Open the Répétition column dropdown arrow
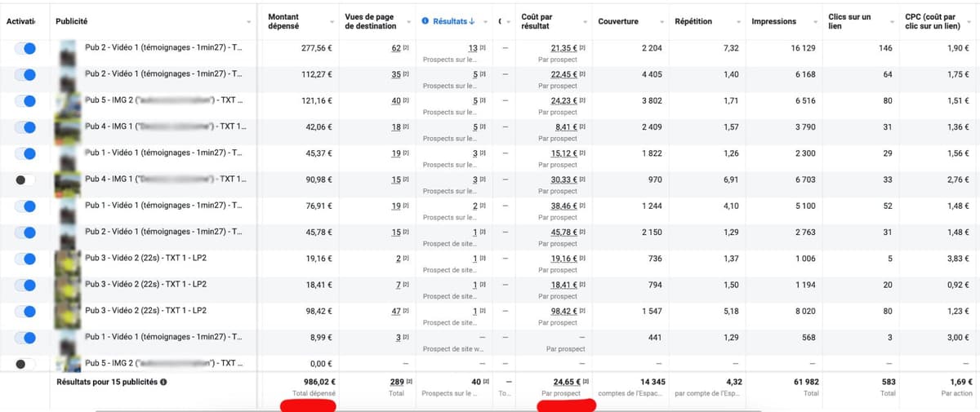This screenshot has width=980, height=412. (x=739, y=22)
